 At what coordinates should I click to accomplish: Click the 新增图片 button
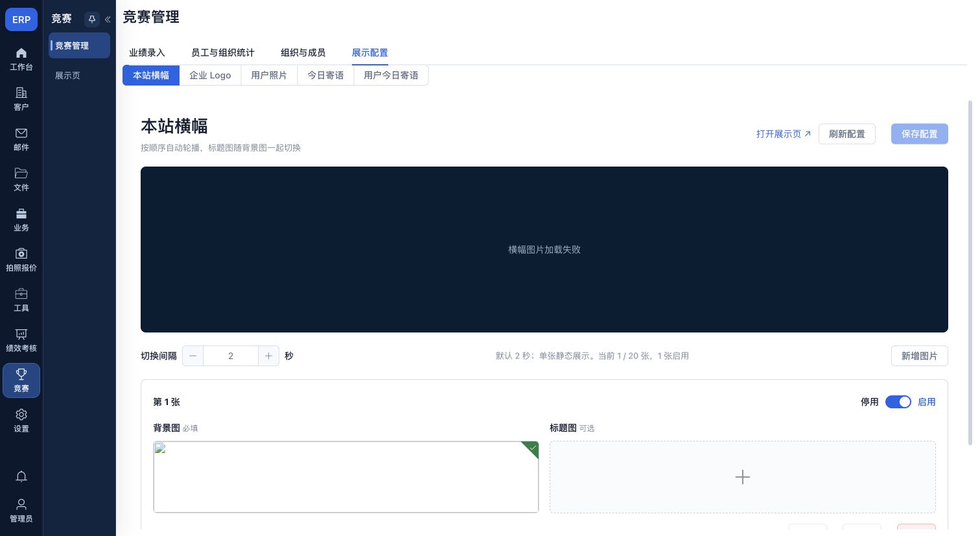click(x=920, y=356)
